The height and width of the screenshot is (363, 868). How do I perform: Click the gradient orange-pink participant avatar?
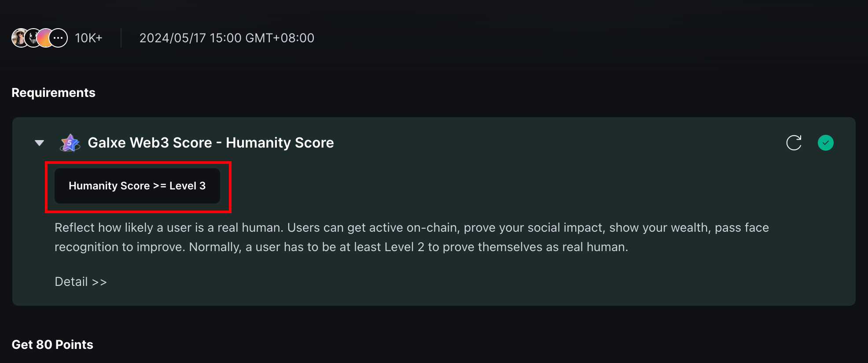point(45,38)
